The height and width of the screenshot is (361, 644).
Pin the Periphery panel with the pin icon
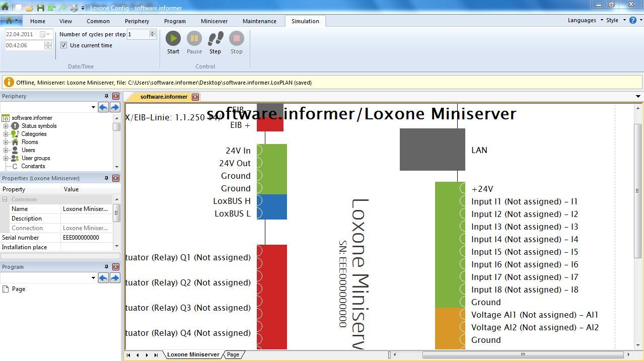pos(106,96)
